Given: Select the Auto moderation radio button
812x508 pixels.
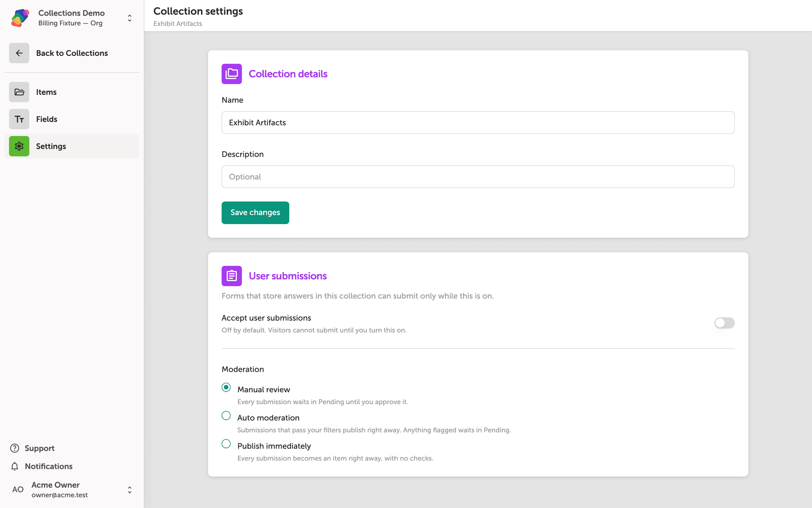Looking at the screenshot, I should point(226,416).
